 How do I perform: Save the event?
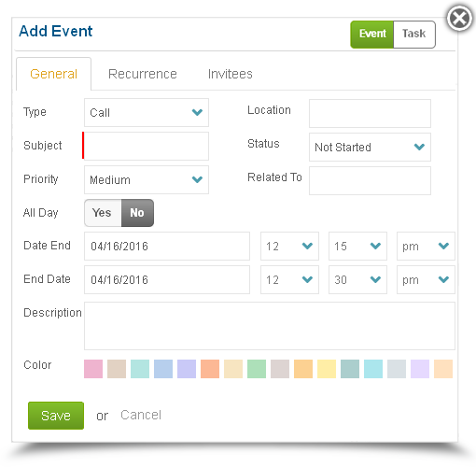tap(56, 416)
